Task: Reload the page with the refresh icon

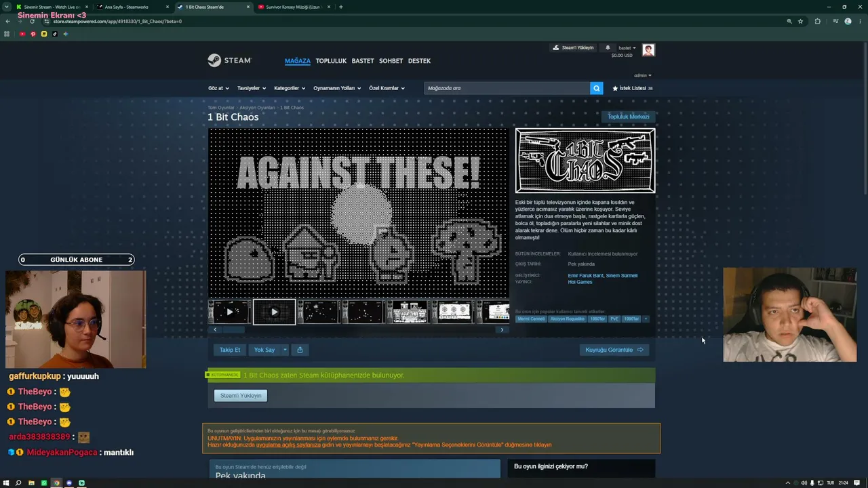Action: click(32, 21)
